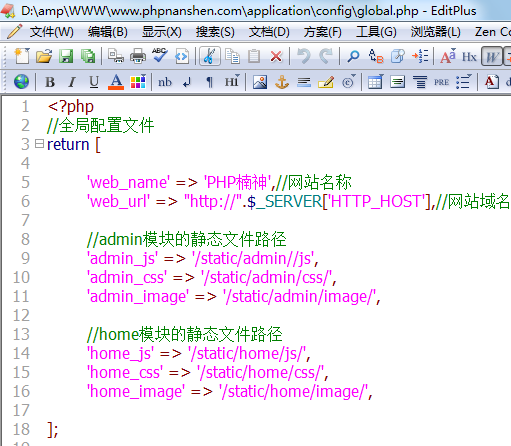Save the file with the floppy disk icon
The width and height of the screenshot is (511, 446).
pyautogui.click(x=66, y=56)
